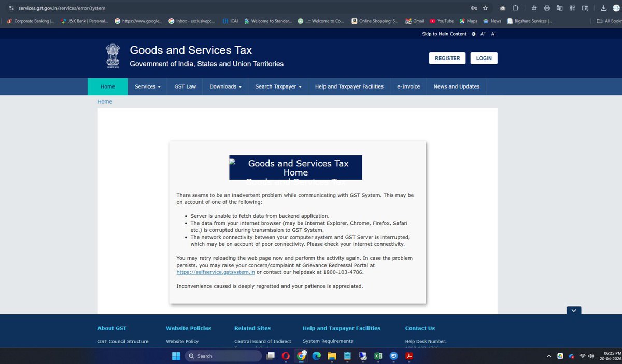
Task: Show hidden system tray icons
Action: [549, 356]
